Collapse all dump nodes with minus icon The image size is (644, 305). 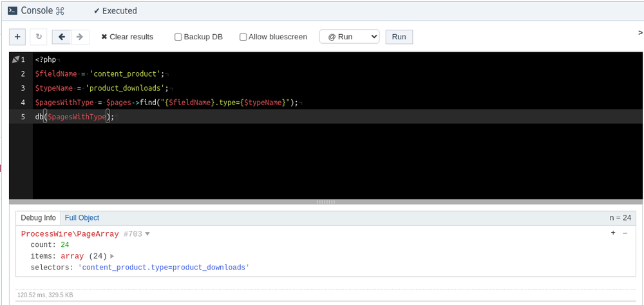pos(625,233)
